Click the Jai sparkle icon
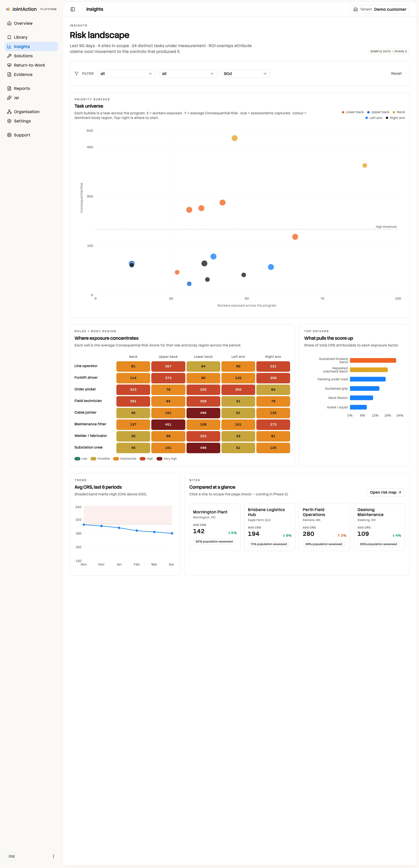Image resolution: width=419 pixels, height=868 pixels. point(9,98)
